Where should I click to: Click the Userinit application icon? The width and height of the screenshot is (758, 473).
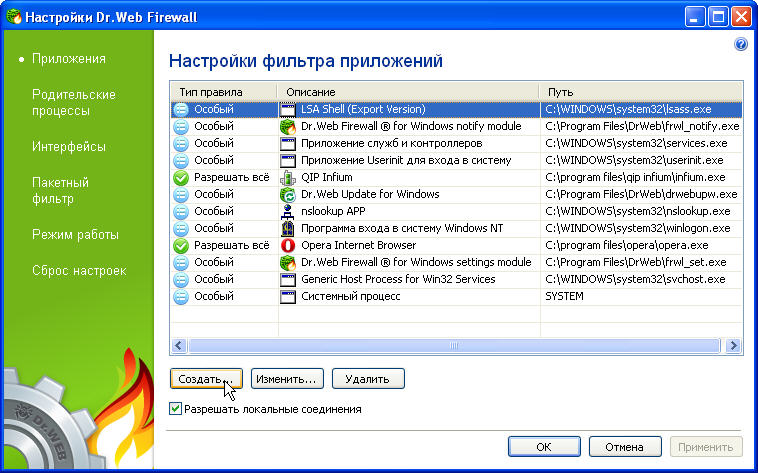click(x=288, y=161)
